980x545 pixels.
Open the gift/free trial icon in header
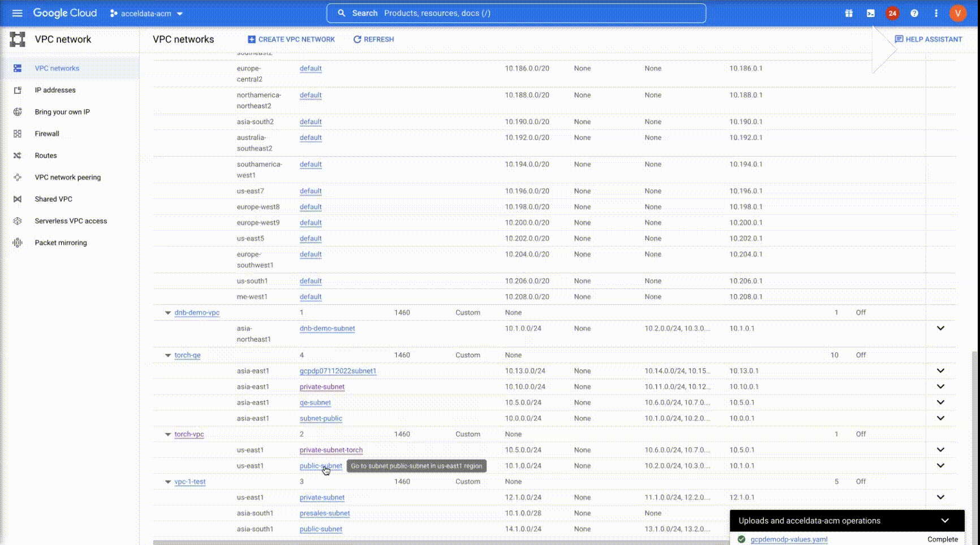point(849,13)
